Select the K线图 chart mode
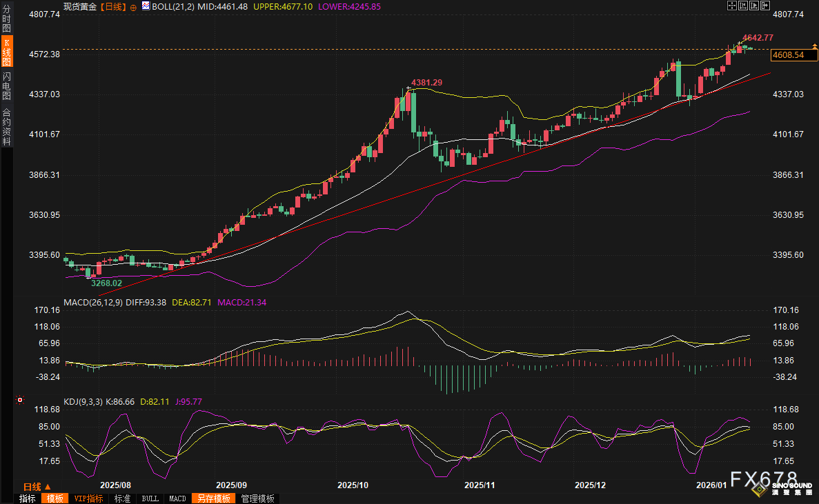Image resolution: width=819 pixels, height=504 pixels. pyautogui.click(x=6, y=52)
